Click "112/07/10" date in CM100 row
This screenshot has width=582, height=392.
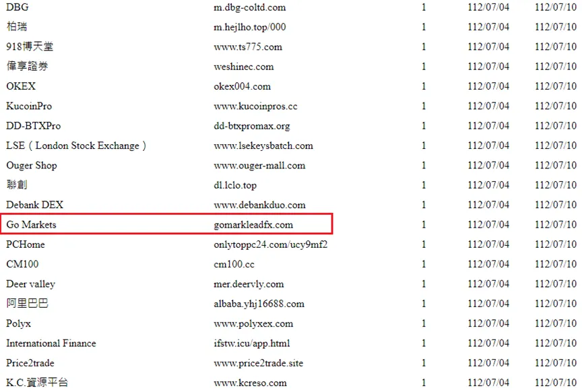[x=556, y=264]
